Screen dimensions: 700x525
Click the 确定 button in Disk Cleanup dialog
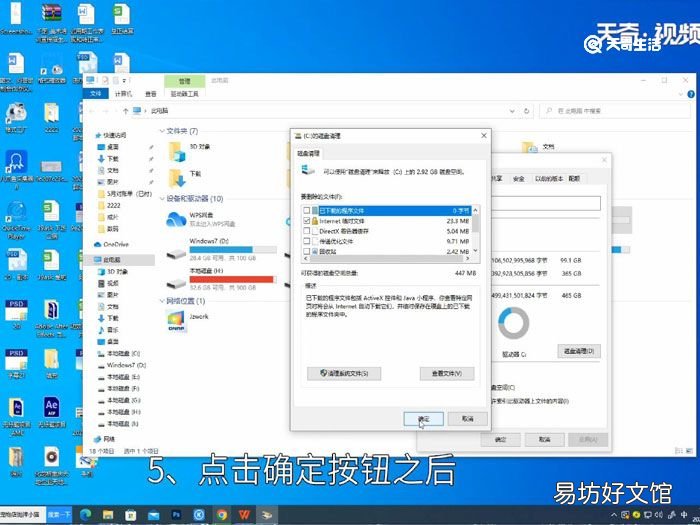point(423,419)
